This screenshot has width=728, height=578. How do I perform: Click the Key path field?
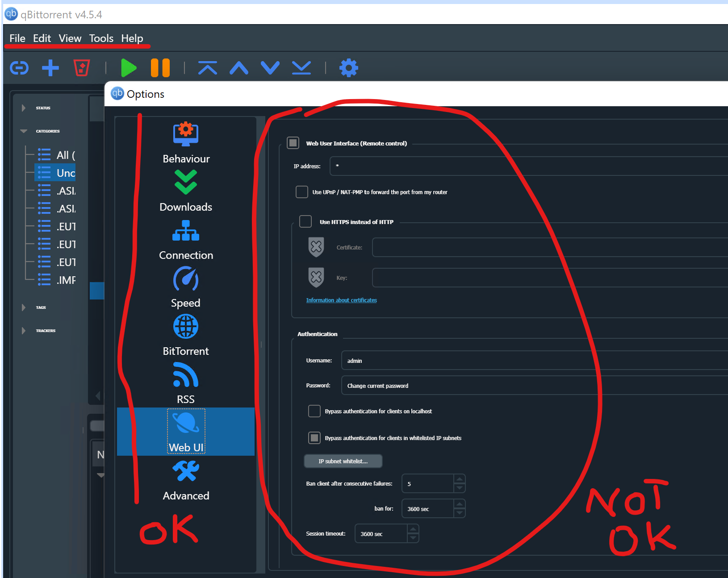550,278
